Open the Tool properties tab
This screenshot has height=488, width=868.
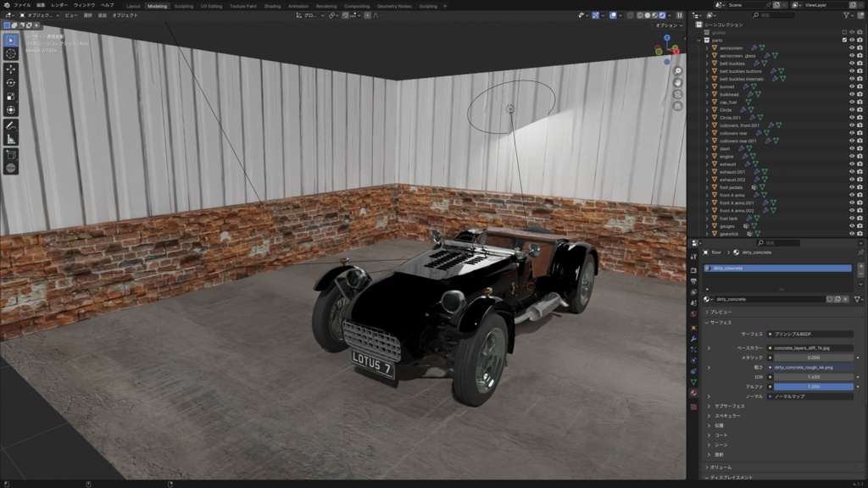(693, 257)
